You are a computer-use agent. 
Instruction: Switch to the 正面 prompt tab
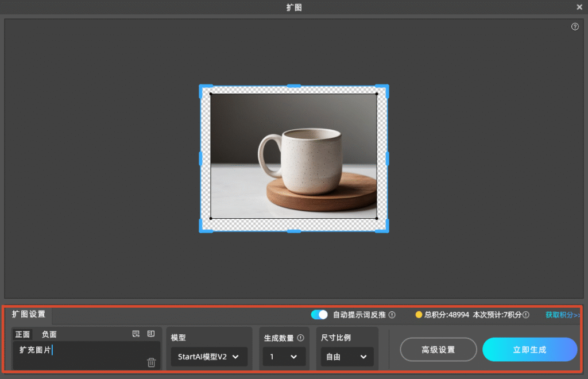click(x=22, y=334)
